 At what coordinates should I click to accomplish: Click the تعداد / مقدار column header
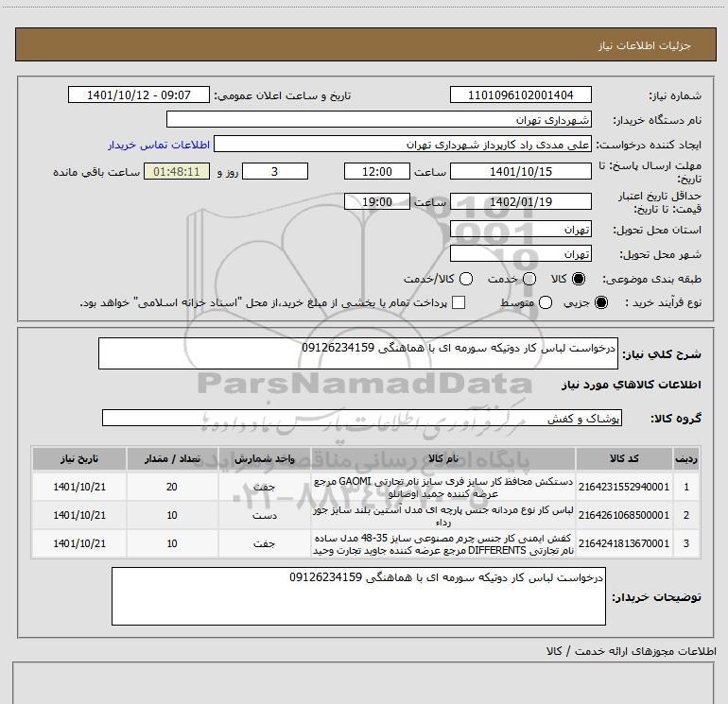pos(172,458)
